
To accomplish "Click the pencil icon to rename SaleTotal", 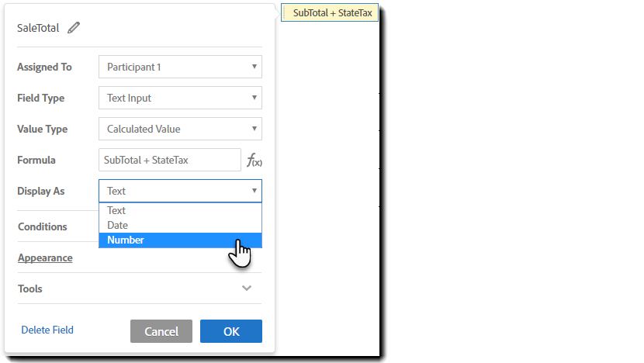I will [x=74, y=28].
